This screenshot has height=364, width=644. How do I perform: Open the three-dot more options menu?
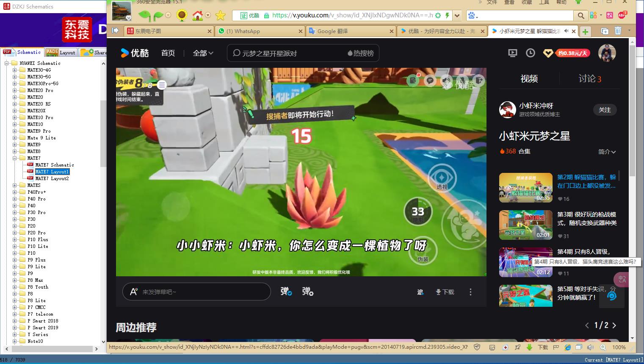(x=470, y=292)
